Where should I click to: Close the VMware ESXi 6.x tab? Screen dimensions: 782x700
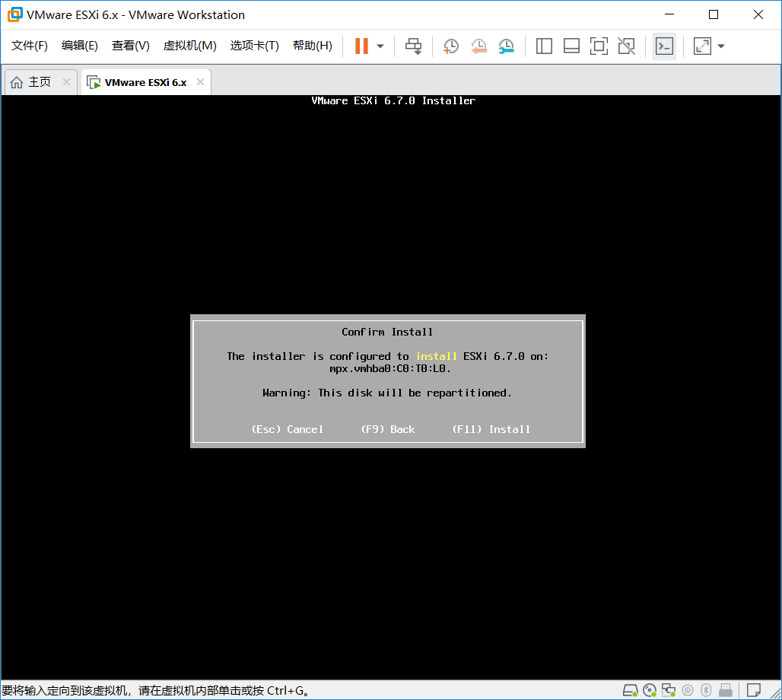click(x=201, y=82)
